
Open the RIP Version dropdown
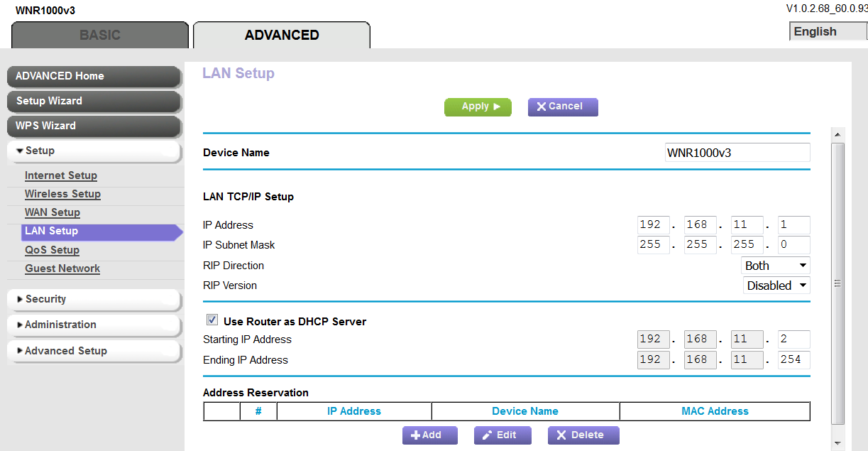(x=776, y=286)
